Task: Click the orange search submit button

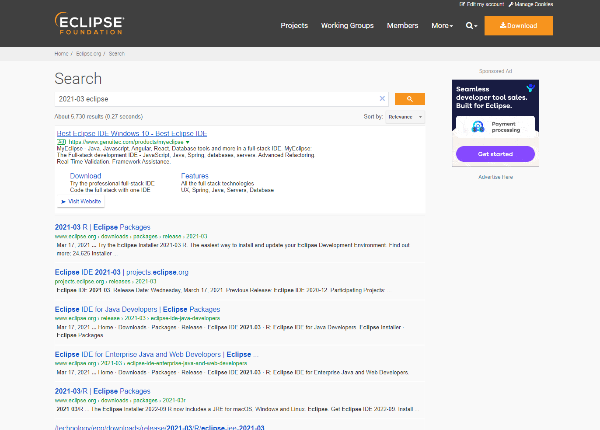Action: 409,99
